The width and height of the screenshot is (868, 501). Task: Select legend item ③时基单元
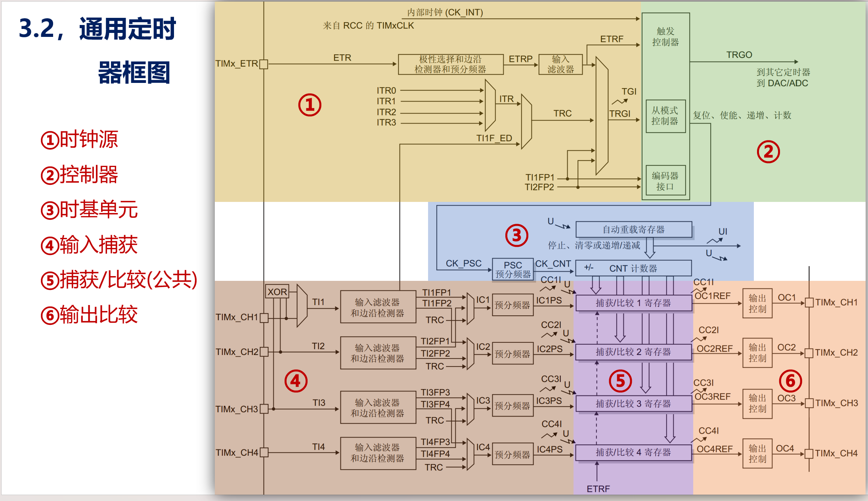[89, 209]
